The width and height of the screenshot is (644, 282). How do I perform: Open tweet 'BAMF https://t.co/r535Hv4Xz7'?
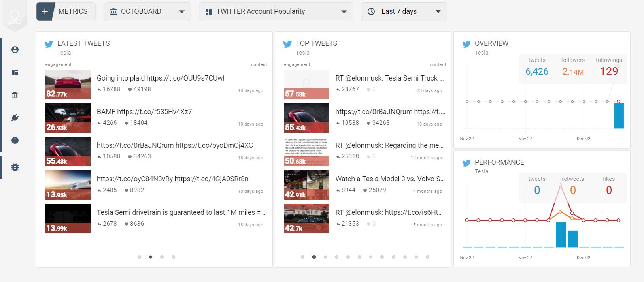[144, 112]
